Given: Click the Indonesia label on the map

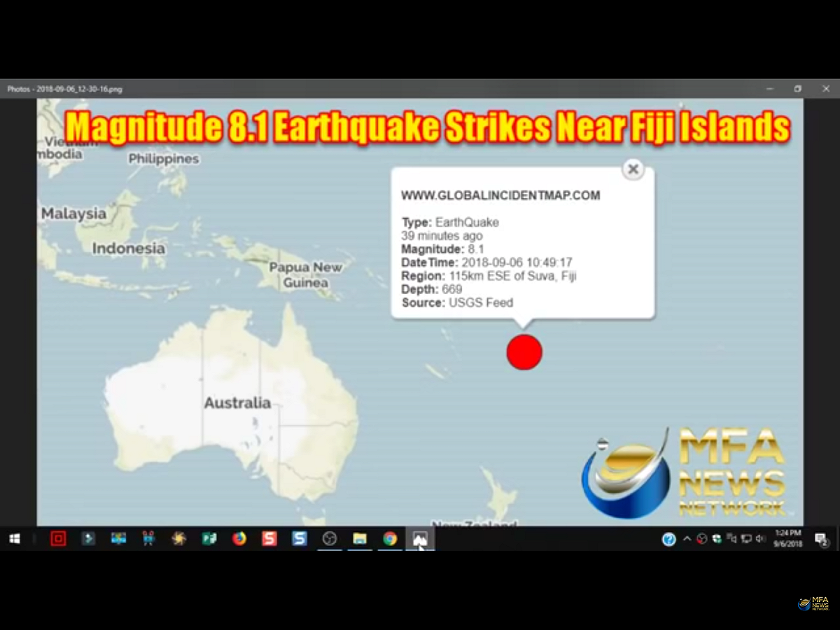Looking at the screenshot, I should tap(129, 248).
